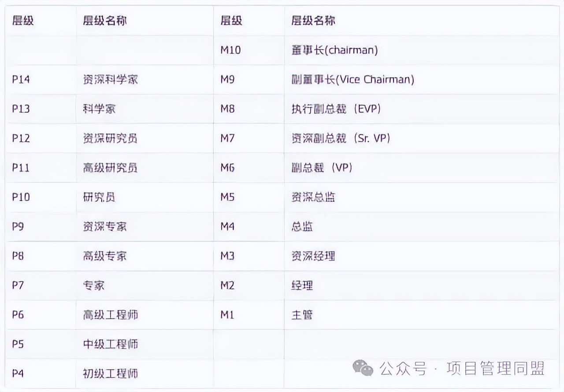Click the M6 level cell

(227, 168)
